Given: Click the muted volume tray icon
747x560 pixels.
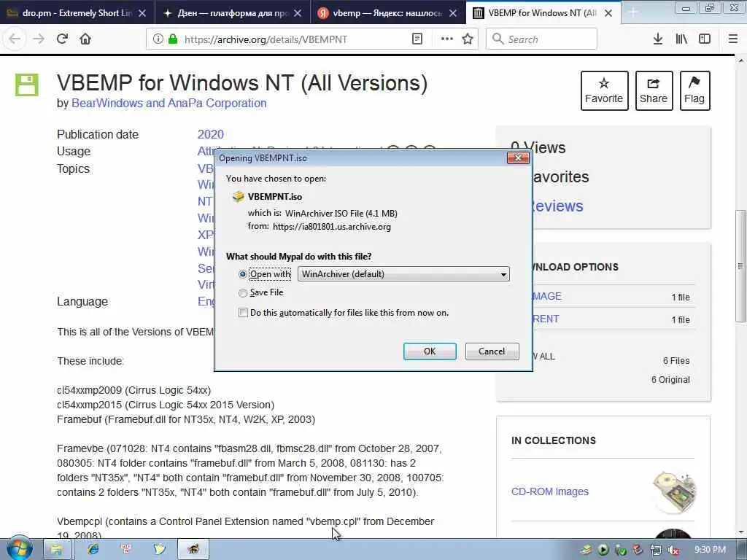Looking at the screenshot, I should [673, 550].
